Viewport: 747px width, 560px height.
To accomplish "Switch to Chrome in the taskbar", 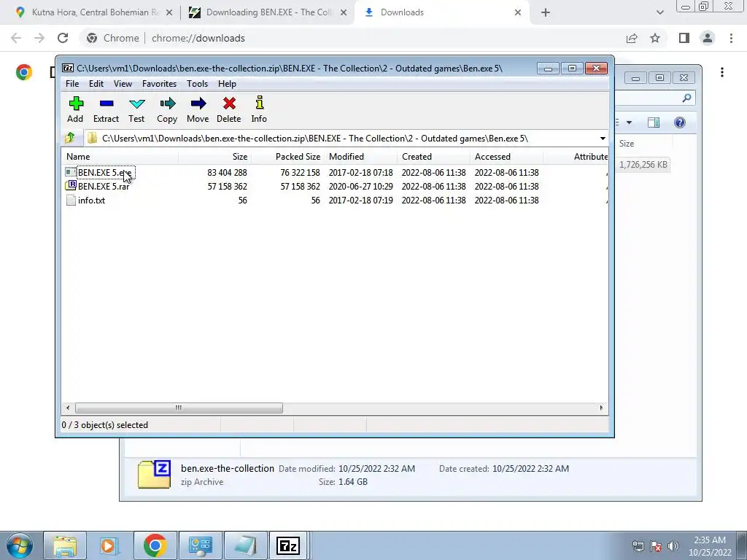I will pos(155,545).
